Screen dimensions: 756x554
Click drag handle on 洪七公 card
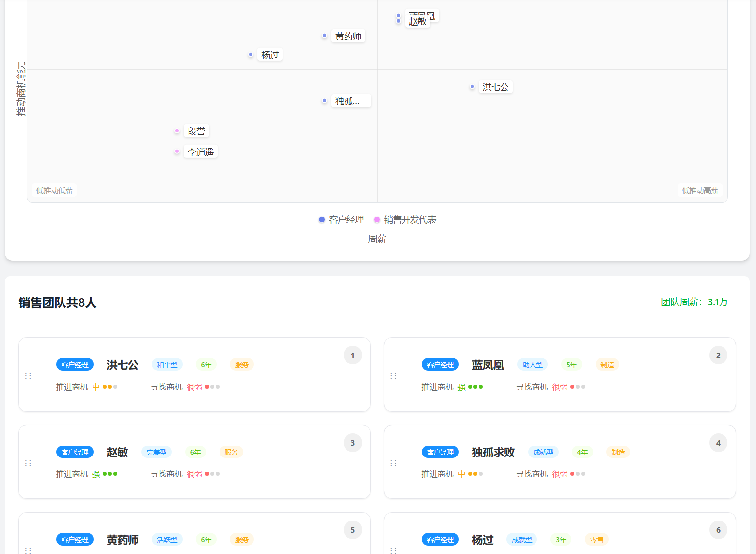(x=28, y=376)
